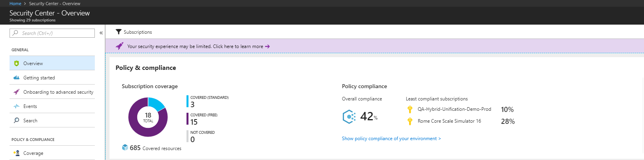
Task: Click the subscription coverage donut chart
Action: 148,117
